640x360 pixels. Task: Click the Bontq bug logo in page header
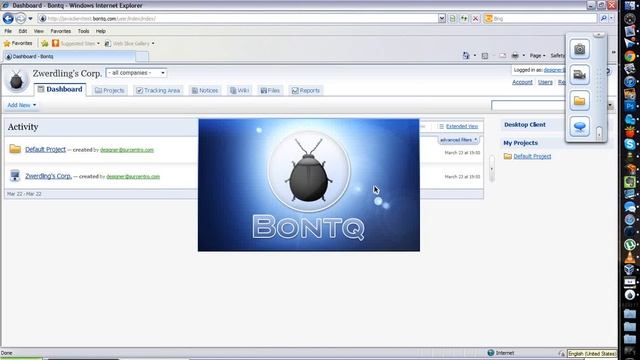tap(16, 80)
